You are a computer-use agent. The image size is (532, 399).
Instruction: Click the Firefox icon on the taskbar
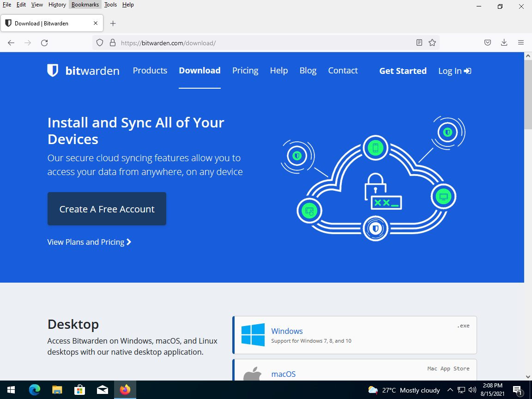(125, 390)
